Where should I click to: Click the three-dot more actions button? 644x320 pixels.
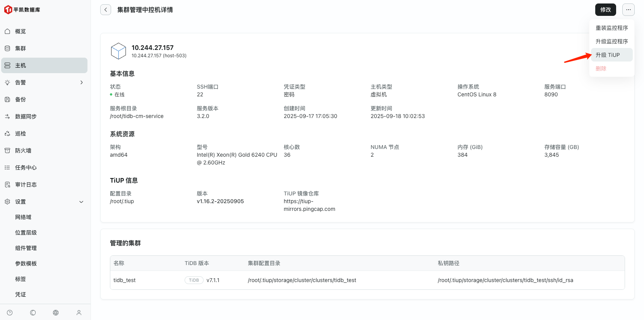[x=628, y=10]
